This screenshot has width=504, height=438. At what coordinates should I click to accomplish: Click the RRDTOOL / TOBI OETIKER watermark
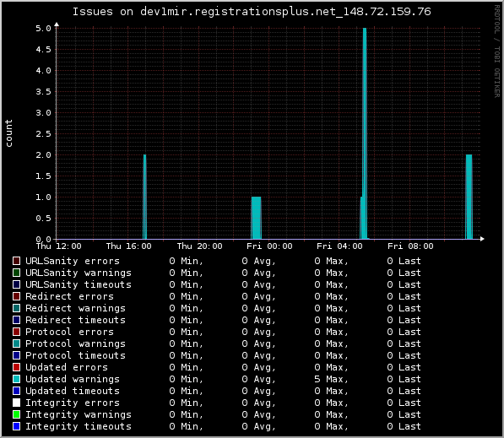tap(497, 51)
